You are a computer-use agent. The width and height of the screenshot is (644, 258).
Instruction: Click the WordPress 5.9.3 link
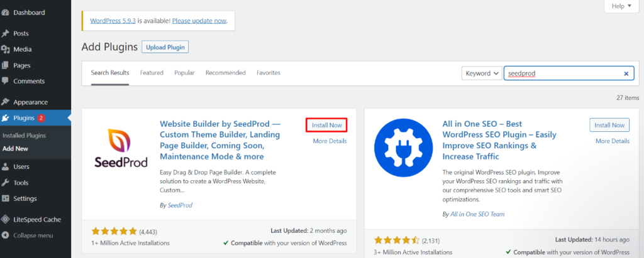pos(113,21)
